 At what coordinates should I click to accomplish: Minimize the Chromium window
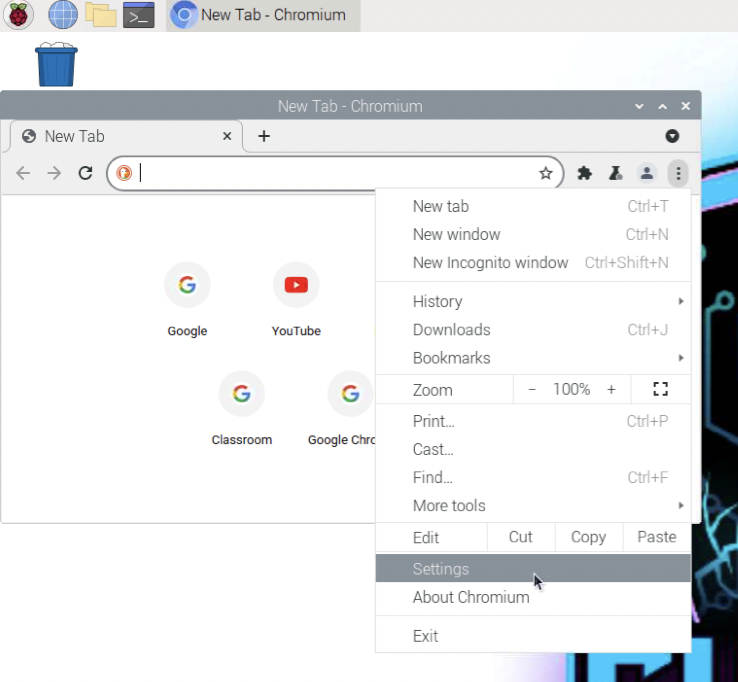(639, 106)
